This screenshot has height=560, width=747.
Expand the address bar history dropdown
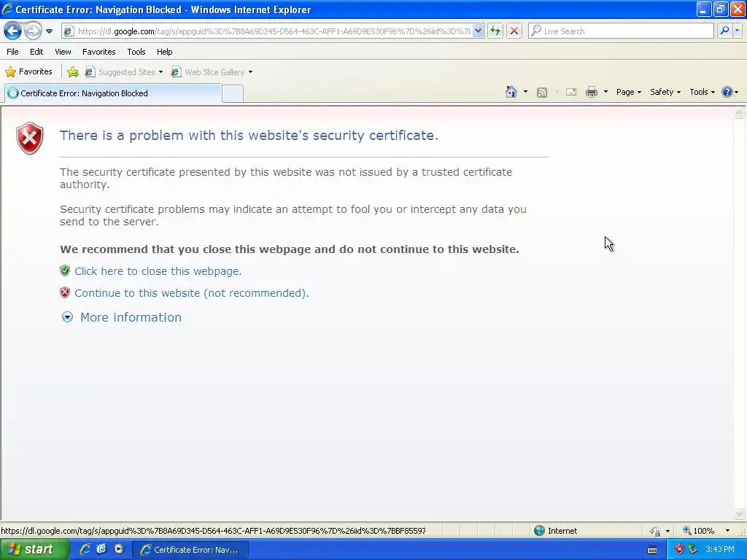[x=478, y=31]
